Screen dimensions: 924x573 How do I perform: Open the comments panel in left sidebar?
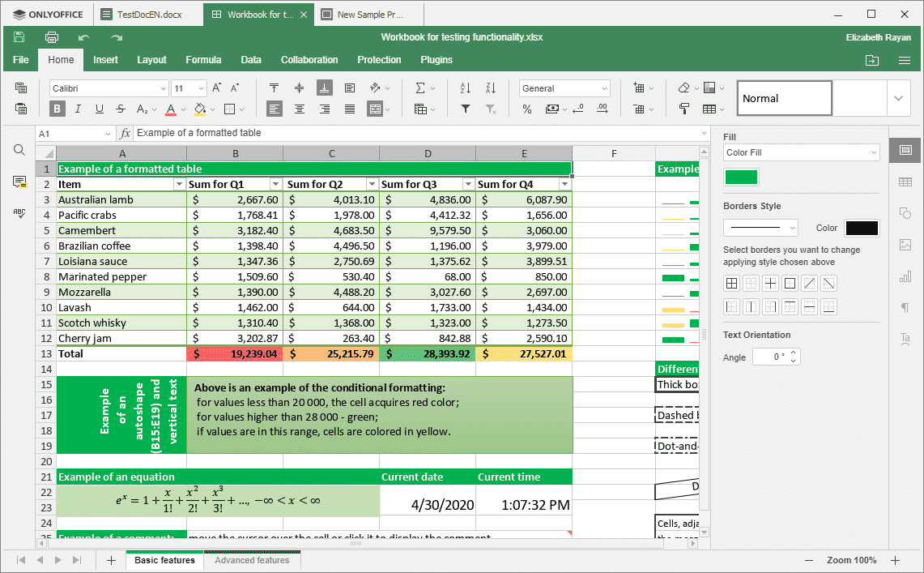(x=19, y=182)
